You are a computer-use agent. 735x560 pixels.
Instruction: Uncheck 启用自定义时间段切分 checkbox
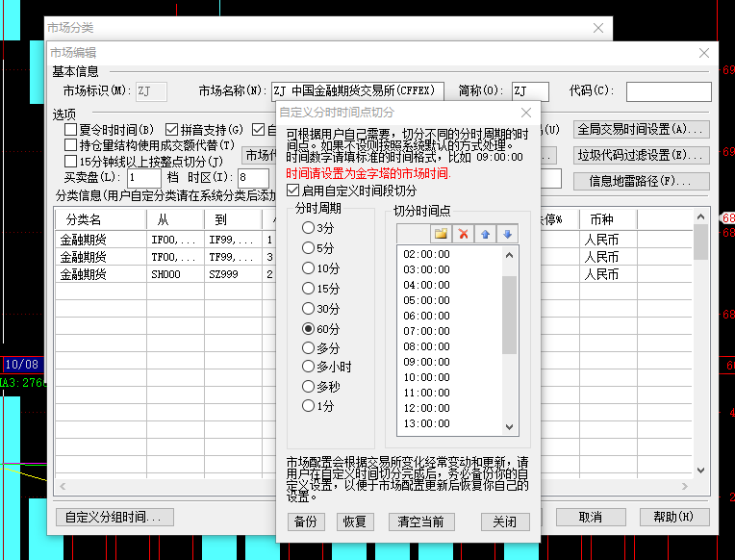pyautogui.click(x=293, y=191)
